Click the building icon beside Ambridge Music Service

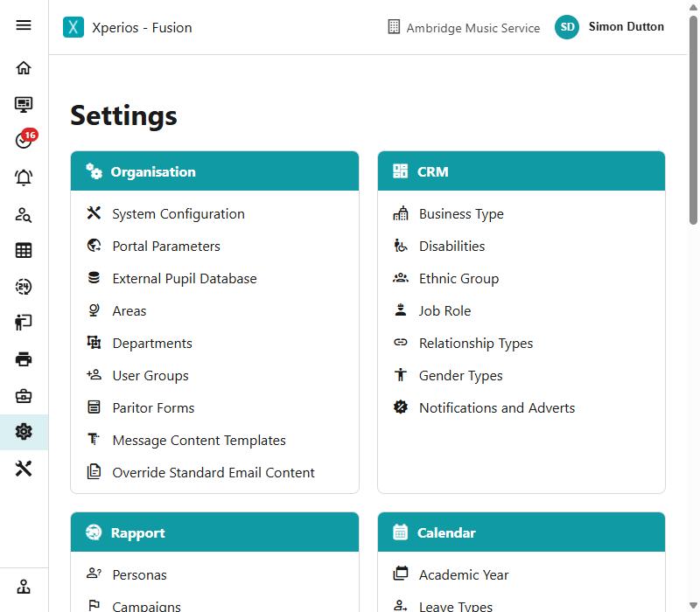(x=394, y=27)
